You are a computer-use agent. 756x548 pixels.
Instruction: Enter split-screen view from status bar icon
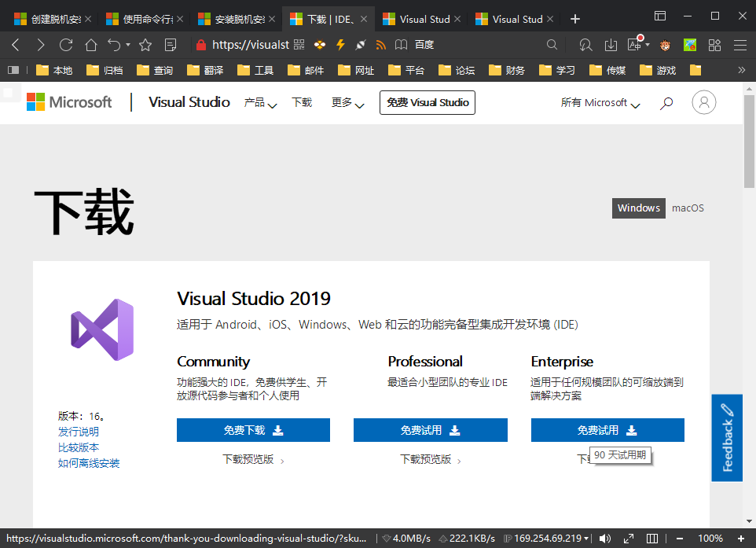651,538
